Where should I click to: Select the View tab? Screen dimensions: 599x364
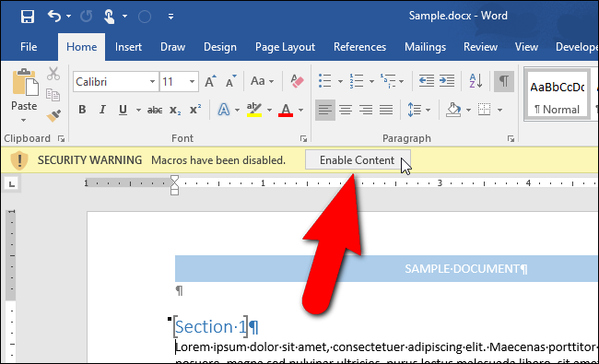526,47
